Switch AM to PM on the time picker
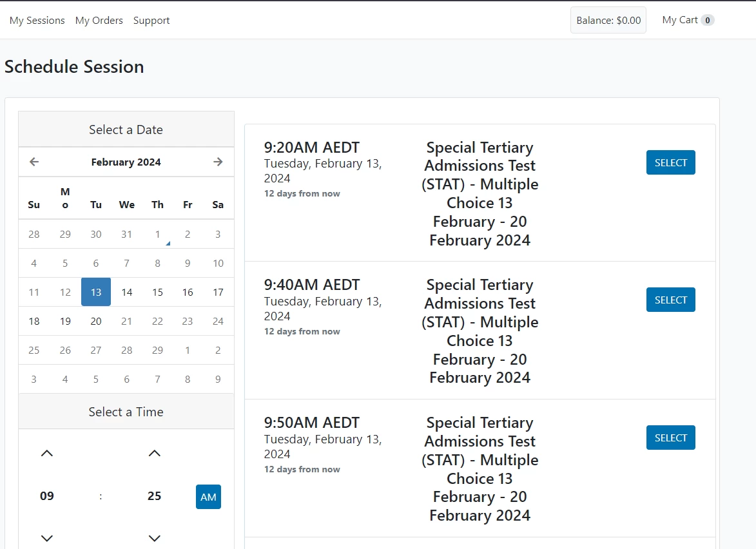This screenshot has width=756, height=549. tap(208, 496)
